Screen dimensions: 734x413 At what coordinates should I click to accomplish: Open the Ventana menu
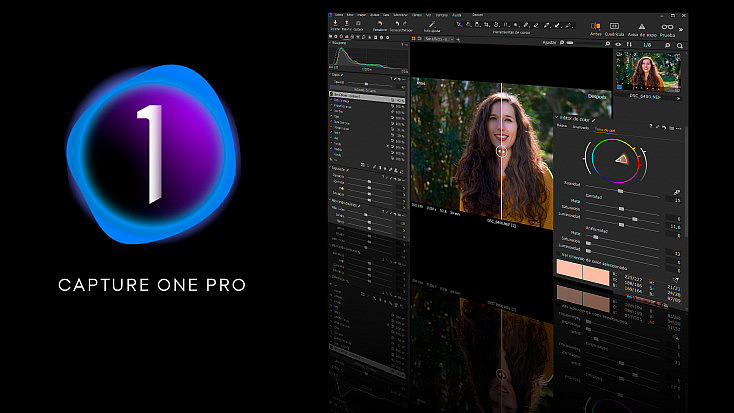441,15
